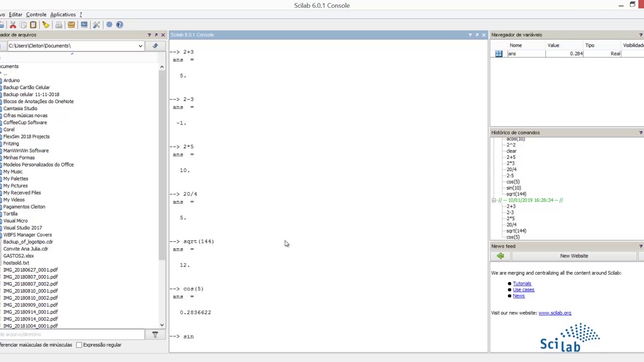Open the directory path dropdown
The height and width of the screenshot is (362, 644).
(x=140, y=46)
